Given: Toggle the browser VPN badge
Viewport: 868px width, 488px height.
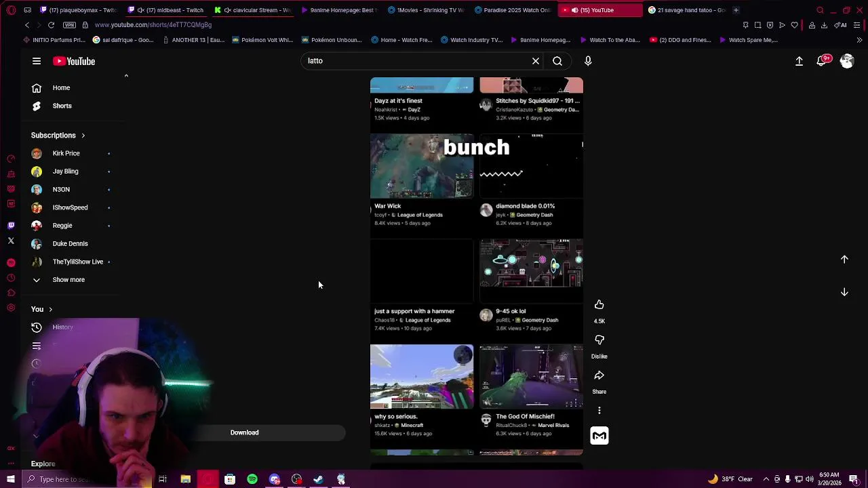Looking at the screenshot, I should [x=69, y=25].
